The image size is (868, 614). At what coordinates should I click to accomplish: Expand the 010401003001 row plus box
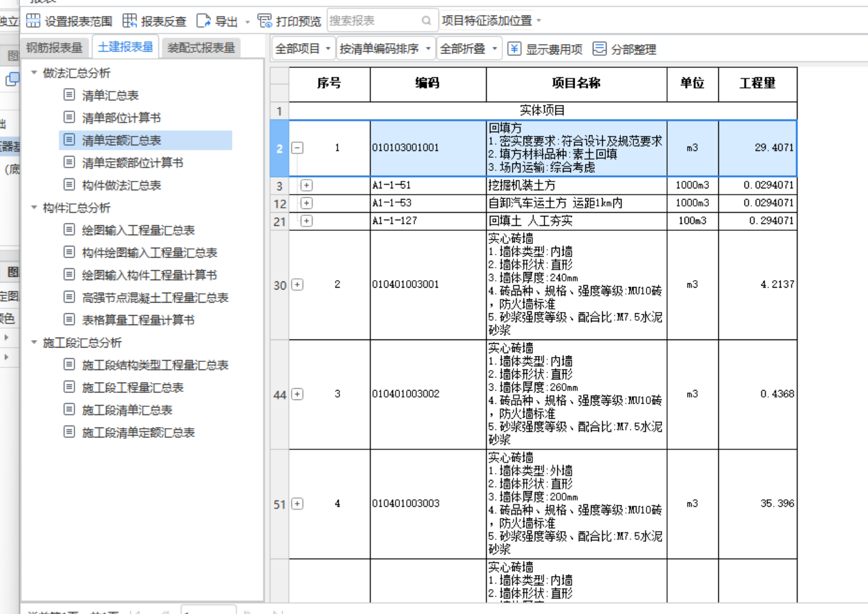(x=298, y=285)
